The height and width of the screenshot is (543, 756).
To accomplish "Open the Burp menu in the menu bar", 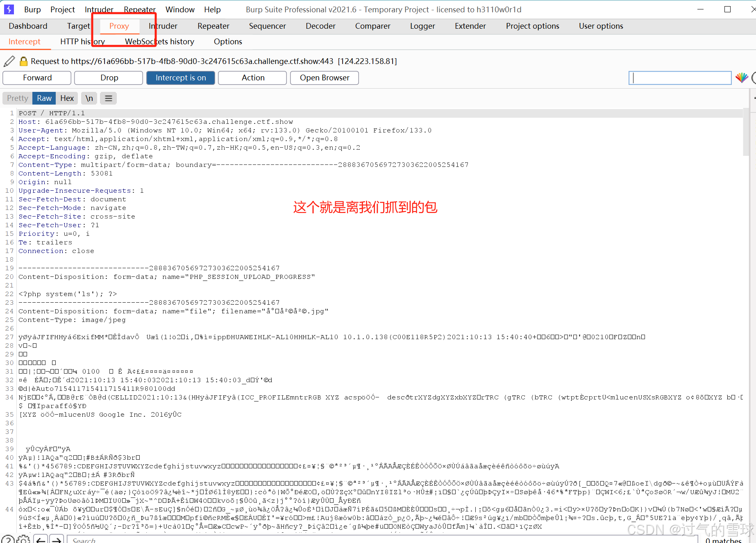I will pos(32,9).
